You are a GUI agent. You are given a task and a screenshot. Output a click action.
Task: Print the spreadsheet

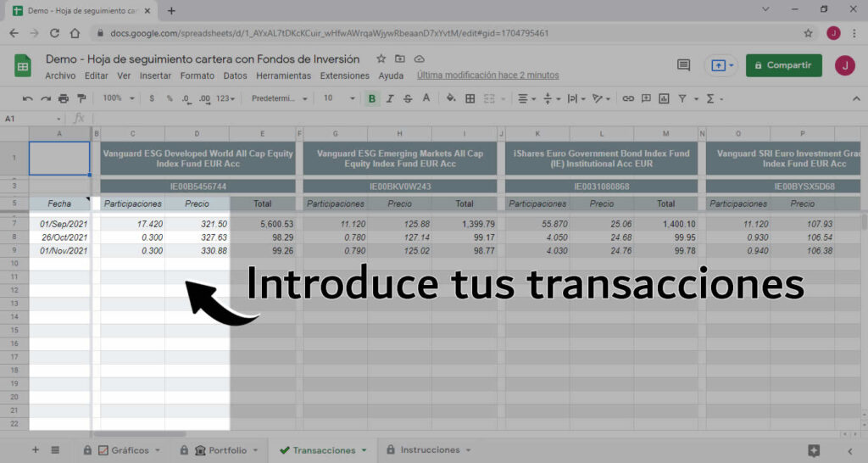[x=64, y=98]
